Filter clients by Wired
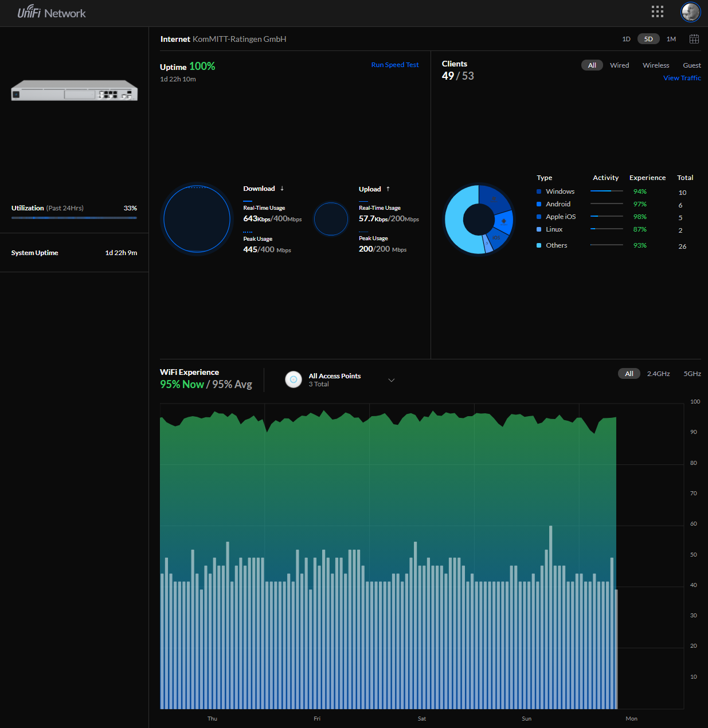Image resolution: width=708 pixels, height=728 pixels. (620, 65)
